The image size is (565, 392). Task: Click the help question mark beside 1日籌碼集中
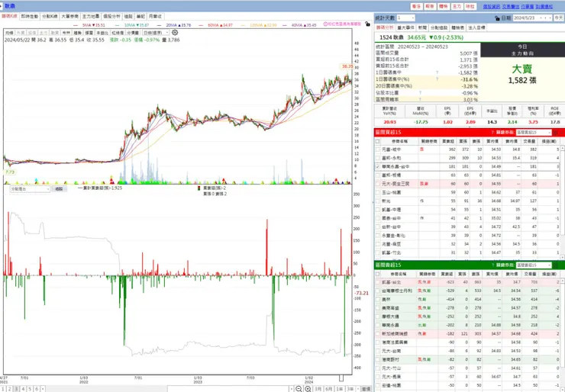(437, 72)
